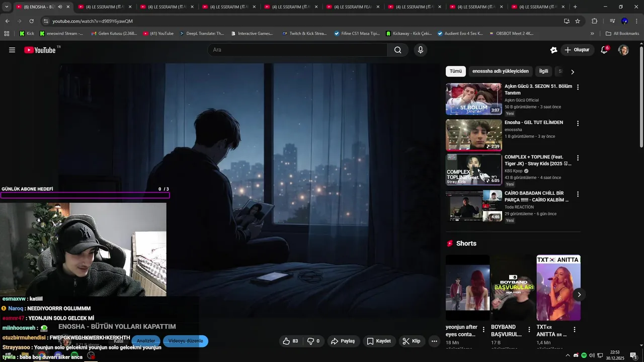Open the tab search dropdown arrow
Viewport: 644px width, 362px height.
point(7,7)
